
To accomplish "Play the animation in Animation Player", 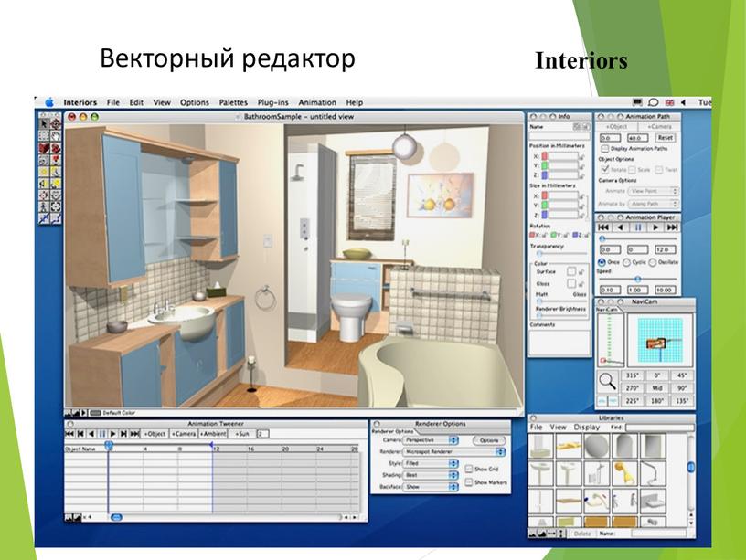I will click(655, 227).
